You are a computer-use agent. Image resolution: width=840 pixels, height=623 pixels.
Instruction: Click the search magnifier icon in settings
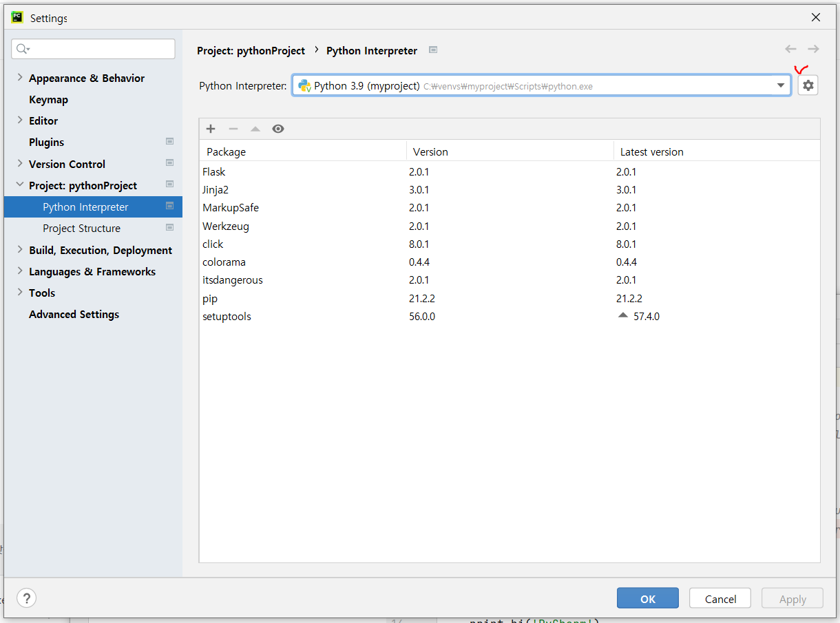coord(23,49)
